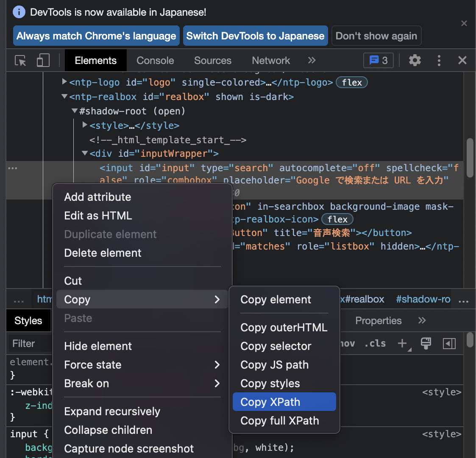Dismiss the banner with Don't show again
The image size is (476, 458).
point(376,36)
